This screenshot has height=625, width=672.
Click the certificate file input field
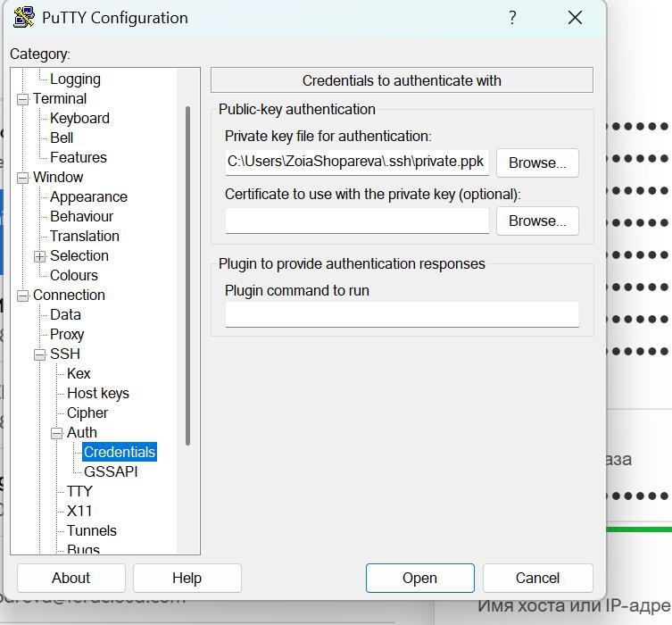point(357,221)
